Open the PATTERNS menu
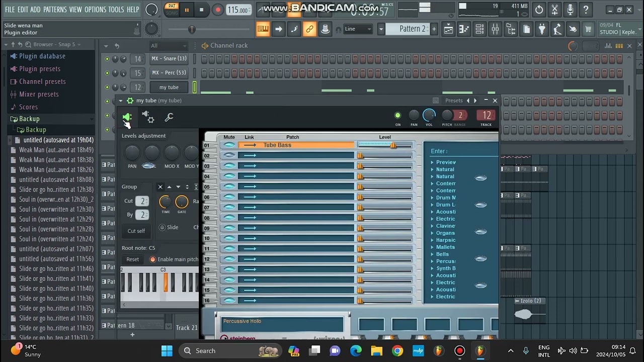Screen dimensions: 644x362 55,10
